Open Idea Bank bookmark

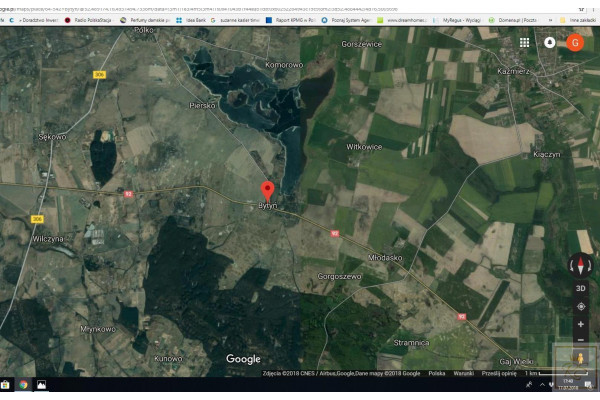[191, 20]
